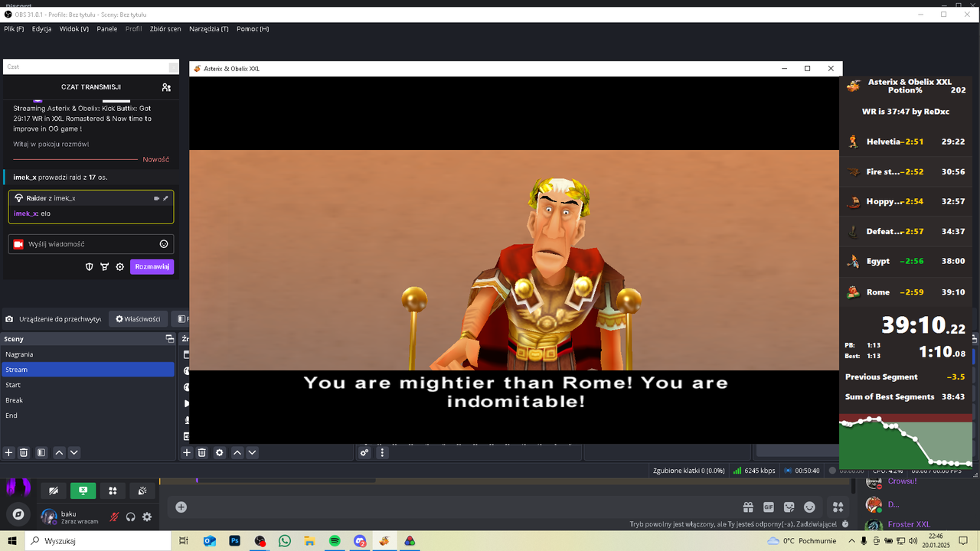
Task: Click the emoji picker in the chat message field
Action: [x=164, y=244]
